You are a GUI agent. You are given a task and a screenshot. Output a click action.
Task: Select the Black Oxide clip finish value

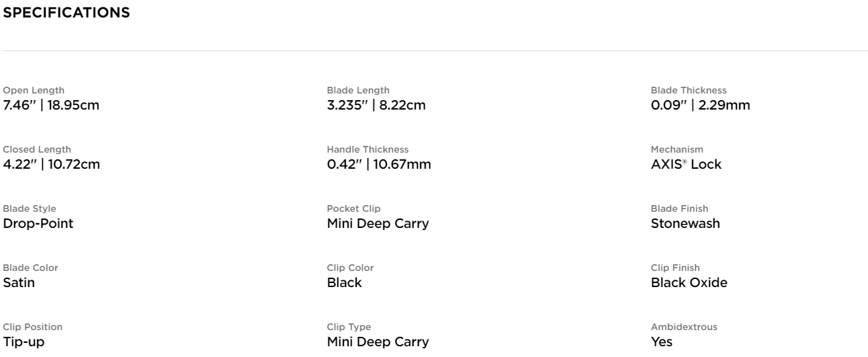[689, 282]
